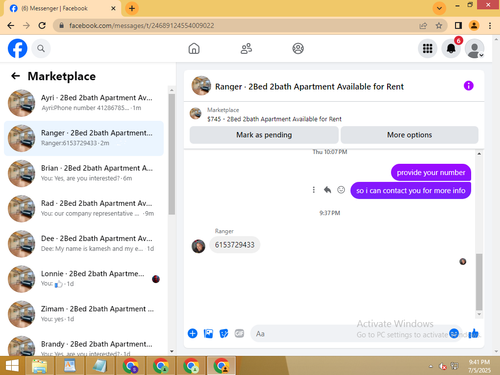Select Ranger apartment conversation in list
This screenshot has width=500, height=375.
pyautogui.click(x=84, y=138)
